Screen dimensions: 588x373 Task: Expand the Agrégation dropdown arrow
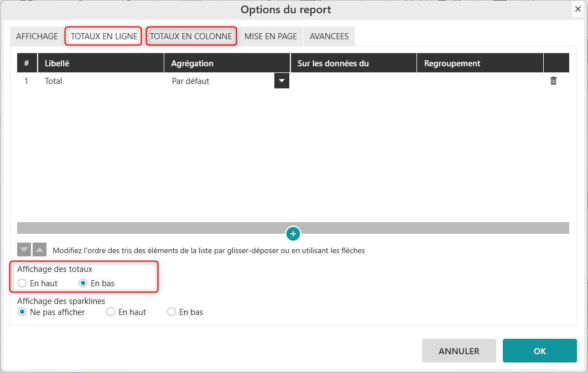click(x=282, y=81)
